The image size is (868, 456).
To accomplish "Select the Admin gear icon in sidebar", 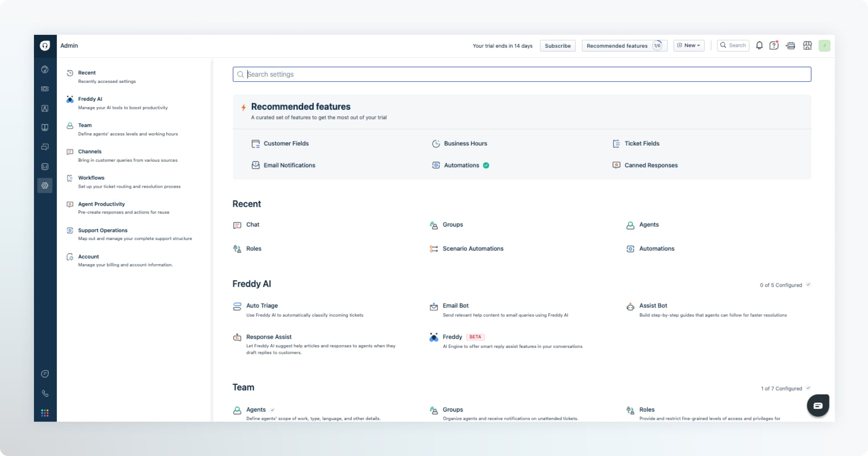I will click(x=45, y=185).
